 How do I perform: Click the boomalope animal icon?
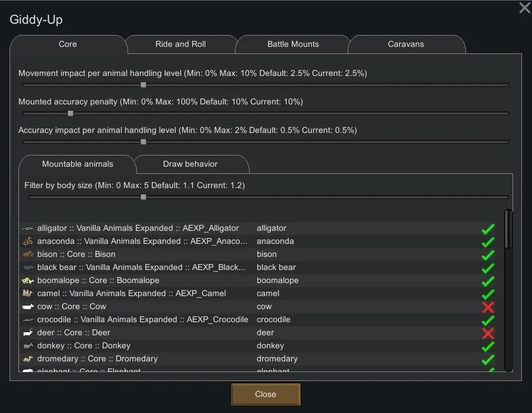28,281
